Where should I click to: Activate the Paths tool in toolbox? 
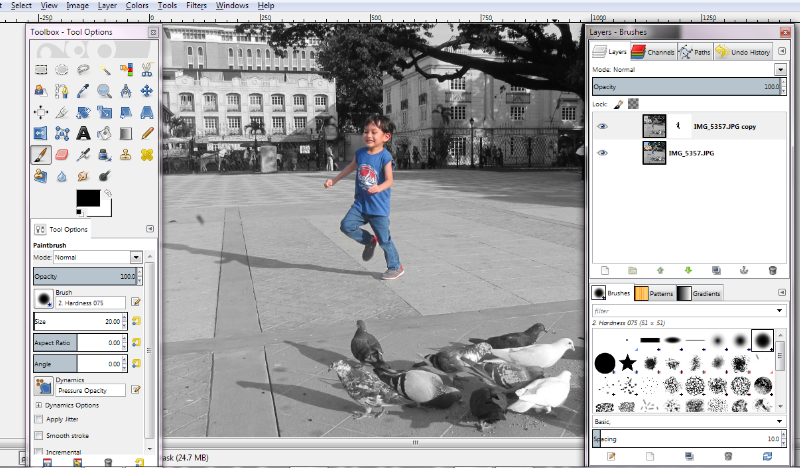pyautogui.click(x=62, y=91)
